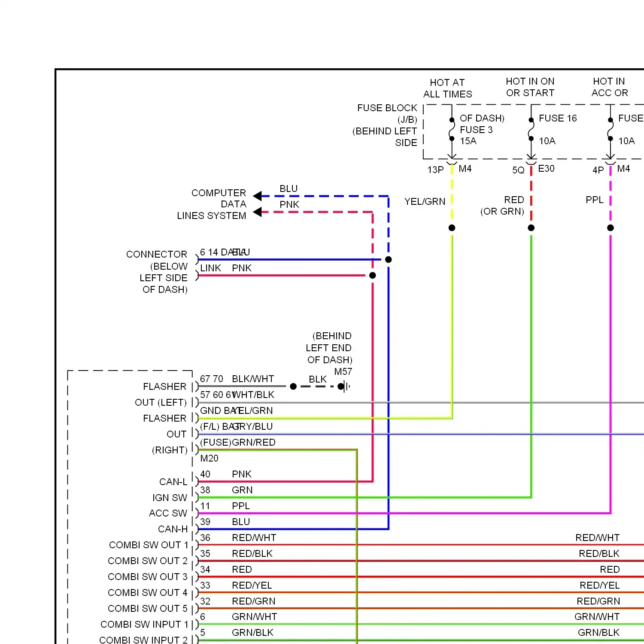
Task: Click the HOT IN ON OR START label
Action: click(x=530, y=87)
